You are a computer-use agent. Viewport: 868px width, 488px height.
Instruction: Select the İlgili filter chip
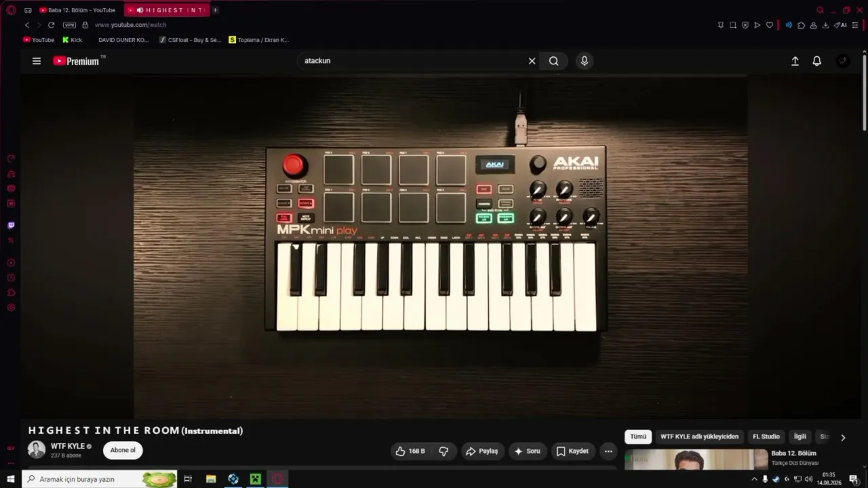800,436
